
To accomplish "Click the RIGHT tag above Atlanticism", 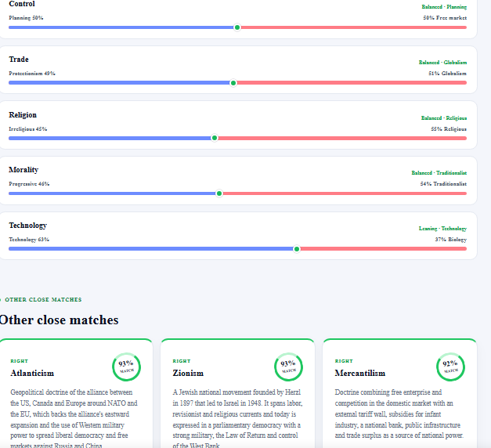I will (20, 361).
